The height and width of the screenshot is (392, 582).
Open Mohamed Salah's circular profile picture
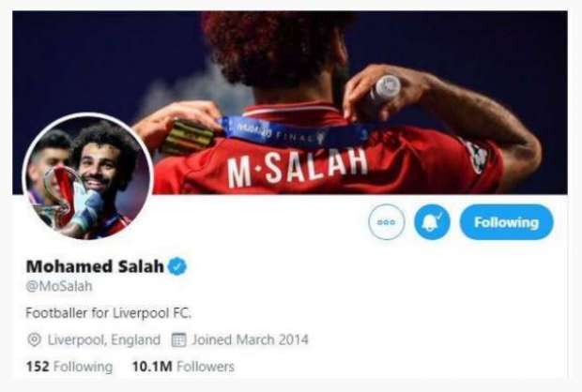click(87, 176)
